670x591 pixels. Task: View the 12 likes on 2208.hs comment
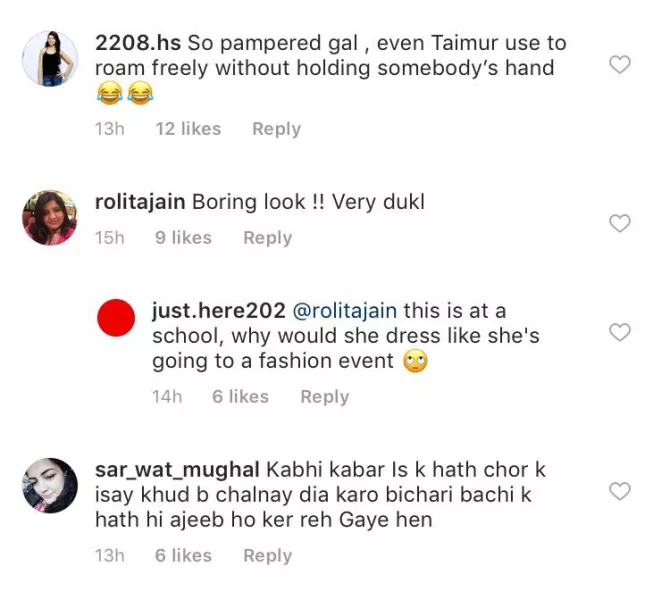coord(188,129)
